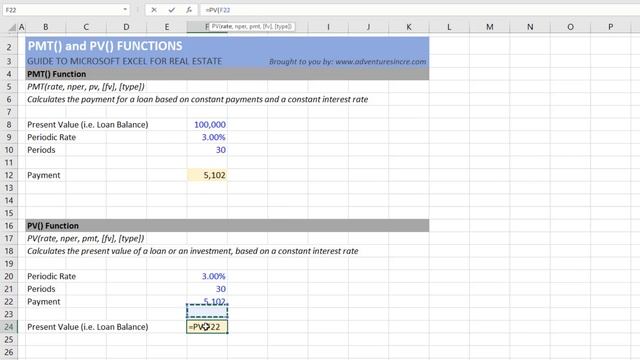Image resolution: width=640 pixels, height=360 pixels.
Task: Expand the Name Box dropdown arrow
Action: 125,9
